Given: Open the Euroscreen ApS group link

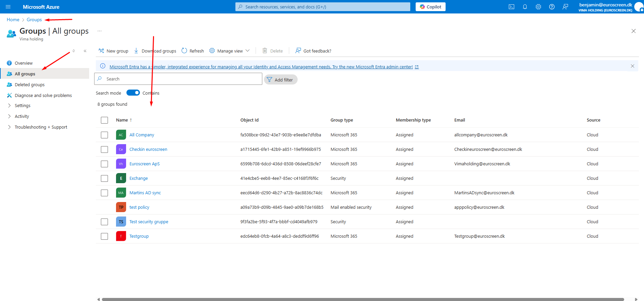Looking at the screenshot, I should pyautogui.click(x=145, y=164).
